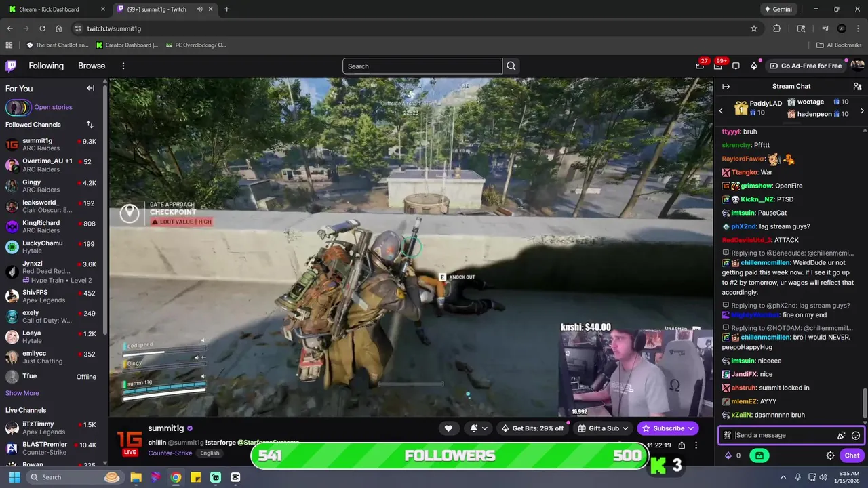
Task: Open the green channel points reward button
Action: [x=759, y=455]
